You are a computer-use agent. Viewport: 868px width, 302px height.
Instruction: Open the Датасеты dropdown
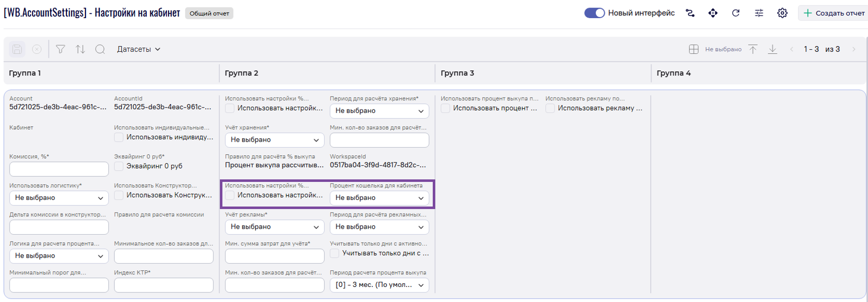(138, 49)
